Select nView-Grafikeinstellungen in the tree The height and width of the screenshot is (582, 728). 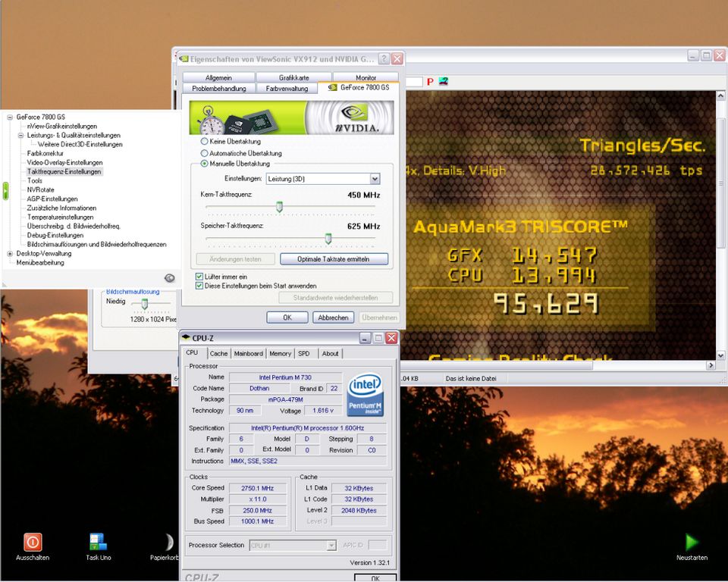[61, 127]
